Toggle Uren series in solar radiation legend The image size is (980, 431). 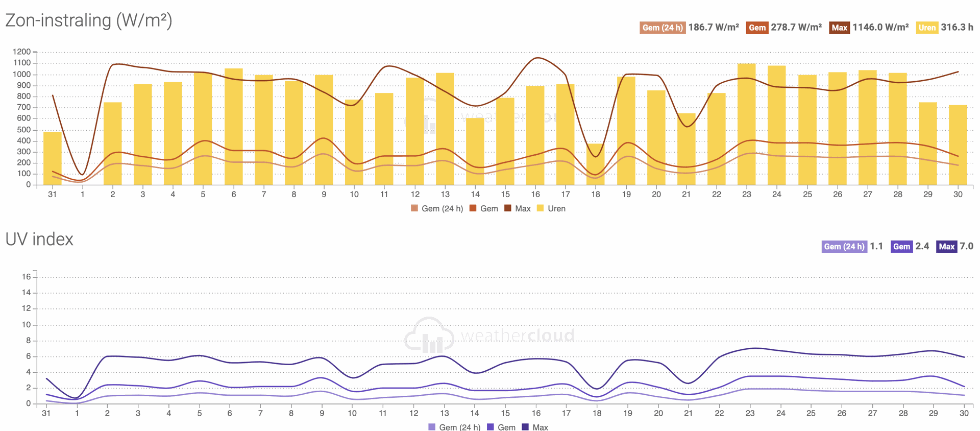tap(556, 208)
